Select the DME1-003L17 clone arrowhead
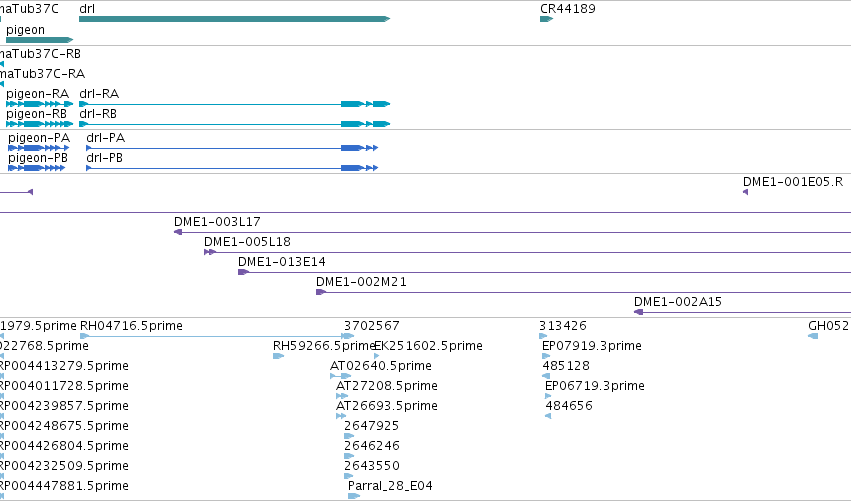The width and height of the screenshot is (851, 501). pos(177,232)
